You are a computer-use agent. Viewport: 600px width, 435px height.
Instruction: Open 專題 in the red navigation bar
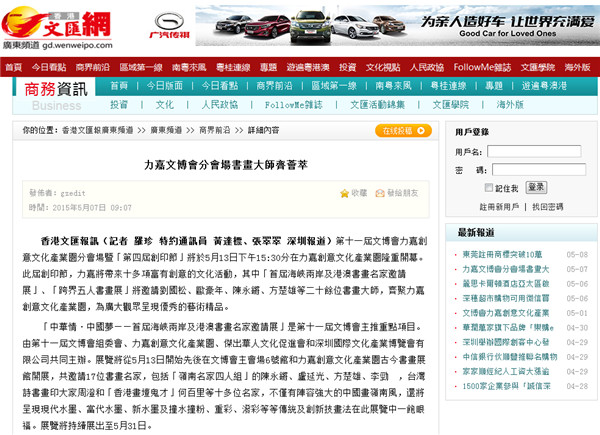[x=268, y=67]
